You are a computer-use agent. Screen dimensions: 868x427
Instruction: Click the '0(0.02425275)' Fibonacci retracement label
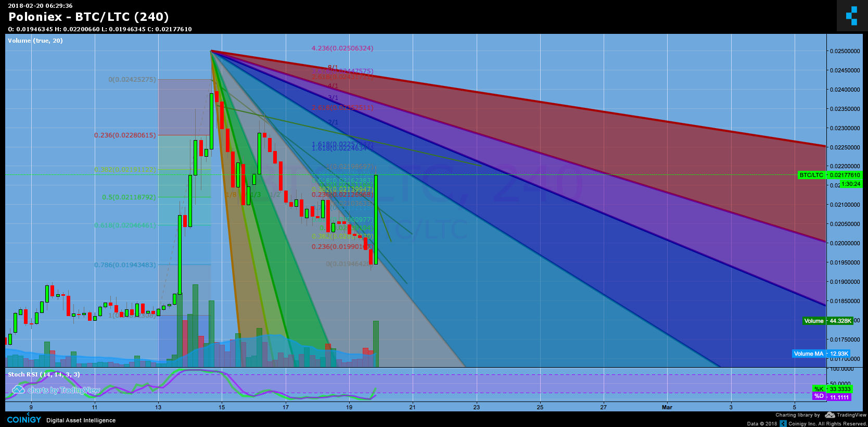pyautogui.click(x=132, y=80)
